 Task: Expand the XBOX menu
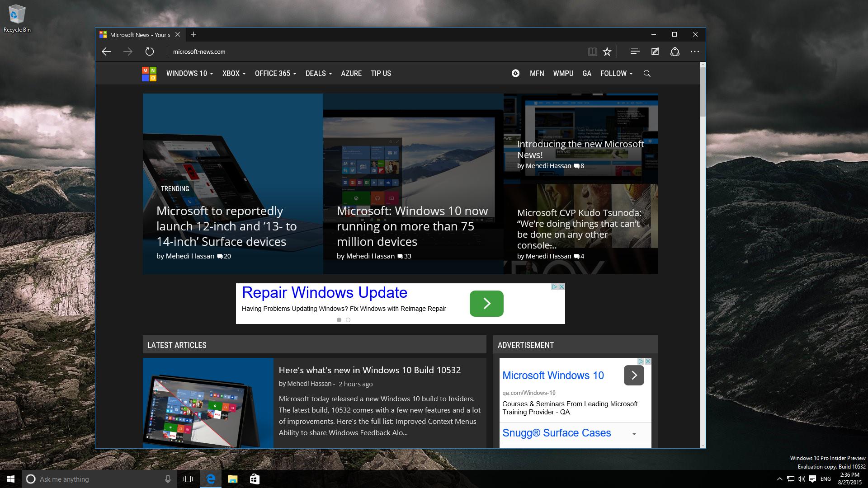[x=234, y=73]
